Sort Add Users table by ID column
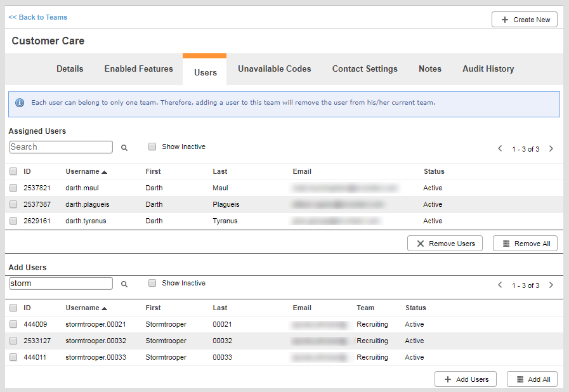The height and width of the screenshot is (392, 569). (27, 308)
